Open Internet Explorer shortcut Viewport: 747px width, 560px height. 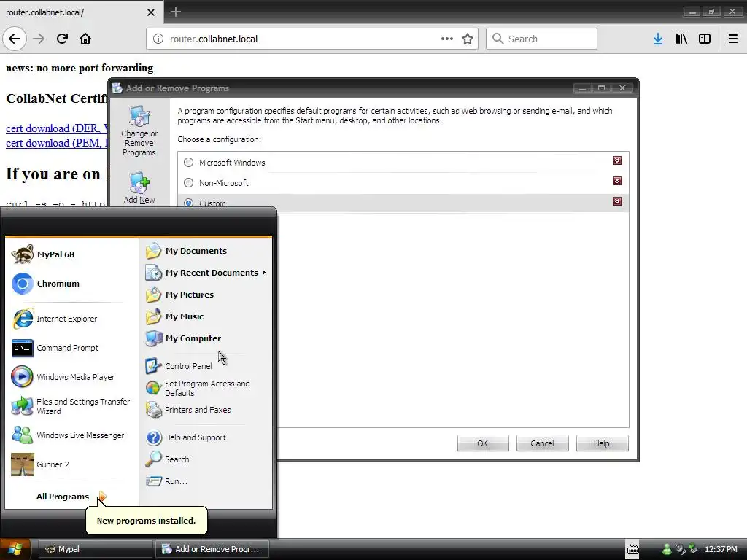click(x=55, y=319)
